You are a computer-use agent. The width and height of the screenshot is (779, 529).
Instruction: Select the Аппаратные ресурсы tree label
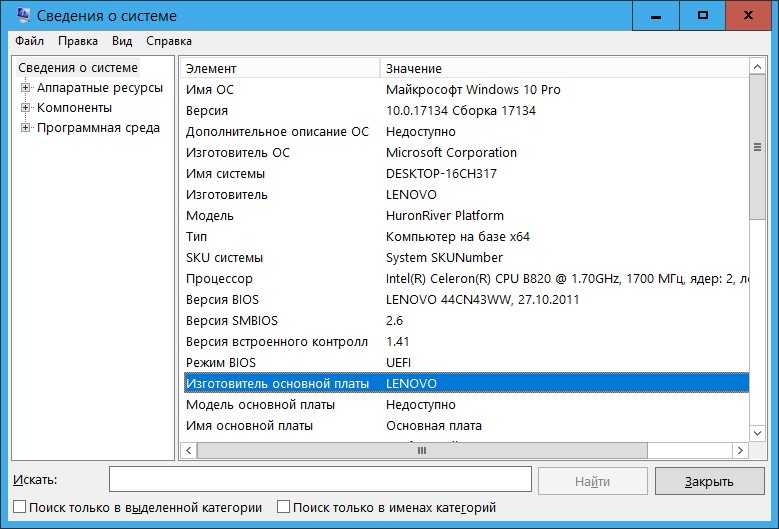pyautogui.click(x=100, y=88)
